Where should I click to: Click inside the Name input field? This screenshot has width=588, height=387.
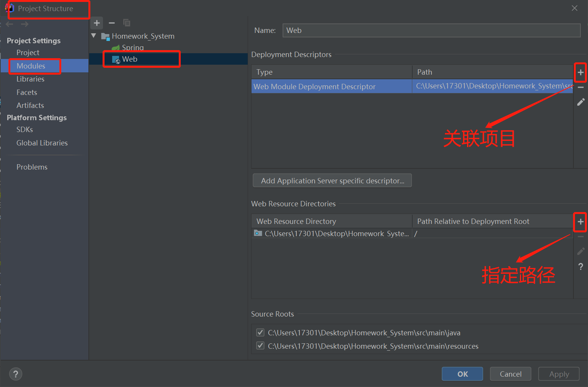click(x=431, y=30)
